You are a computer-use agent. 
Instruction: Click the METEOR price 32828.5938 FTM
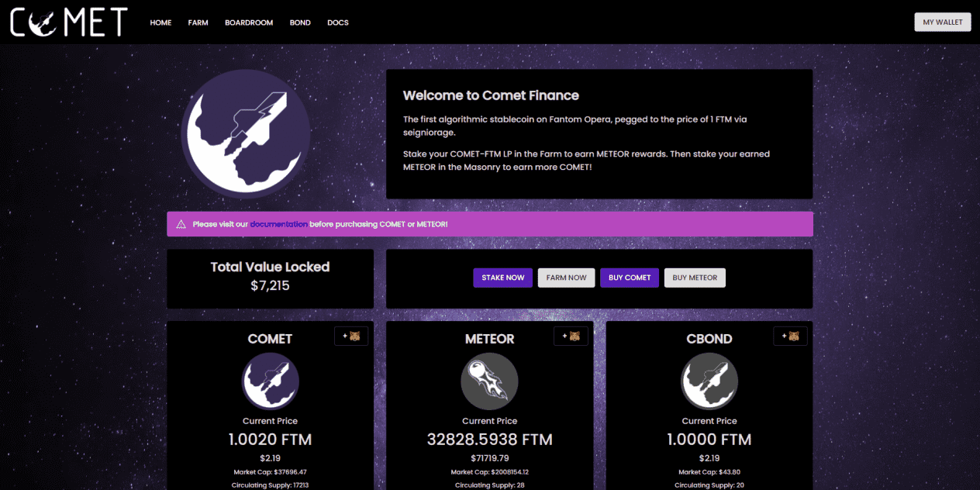490,440
